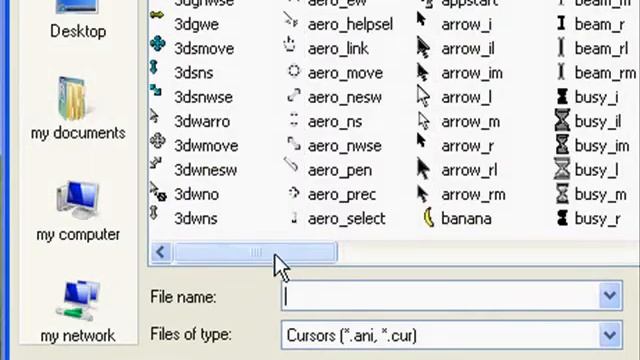Select the file named beam_rl
Image resolution: width=640 pixels, height=360 pixels.
[x=601, y=49]
